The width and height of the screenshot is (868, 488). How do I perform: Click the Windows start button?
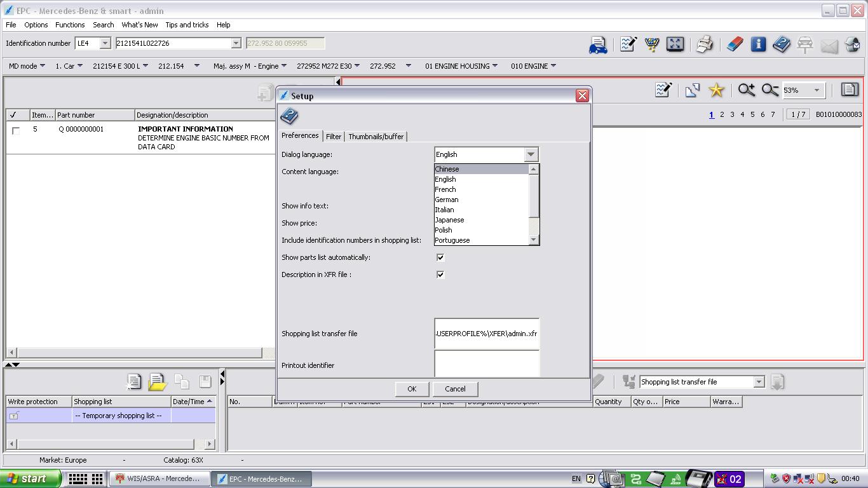[x=31, y=479]
